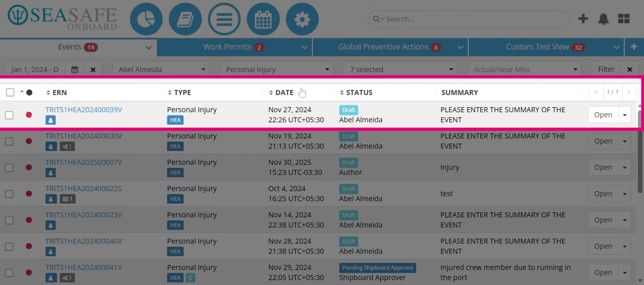Click the notifications bell icon
644x285 pixels.
[x=603, y=19]
